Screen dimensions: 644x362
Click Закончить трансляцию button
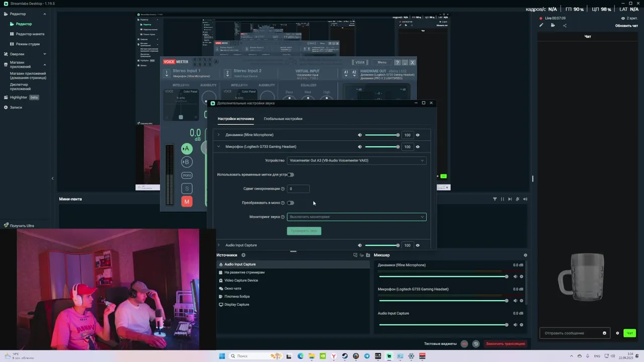point(505,344)
